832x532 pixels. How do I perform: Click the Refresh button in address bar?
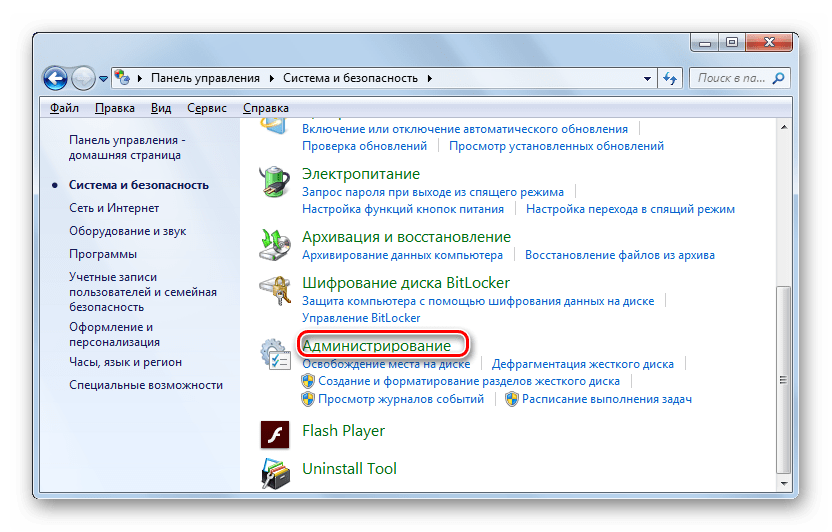coord(670,79)
